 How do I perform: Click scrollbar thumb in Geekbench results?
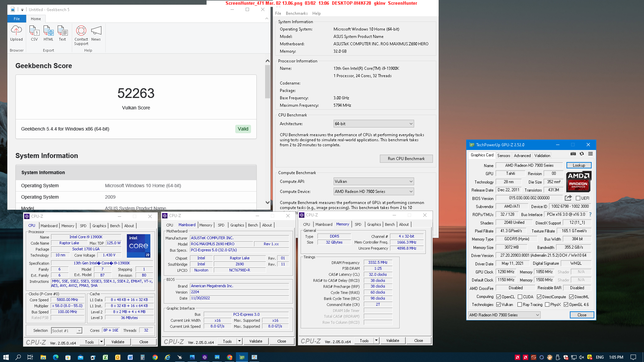267,82
